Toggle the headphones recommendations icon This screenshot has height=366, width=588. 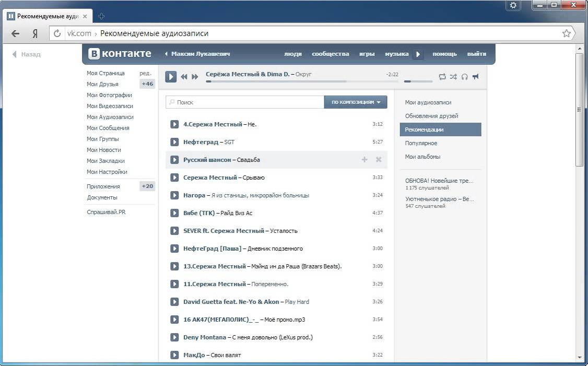[x=465, y=77]
